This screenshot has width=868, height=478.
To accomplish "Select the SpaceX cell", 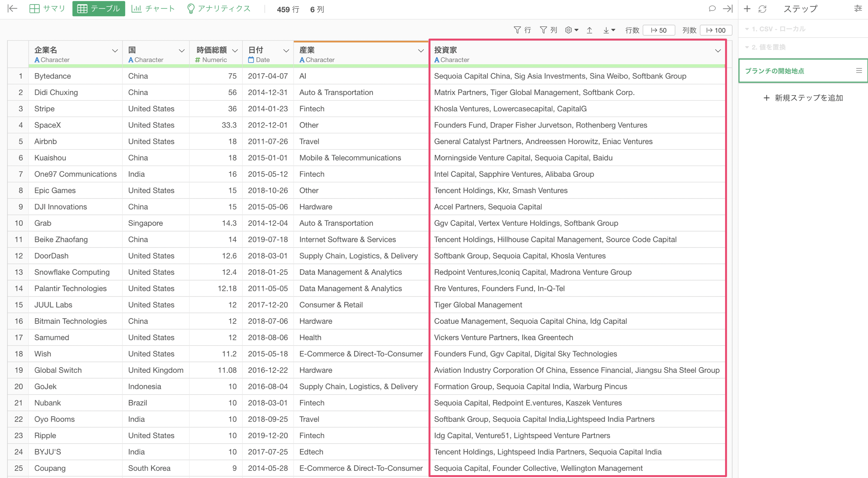I will (x=76, y=125).
